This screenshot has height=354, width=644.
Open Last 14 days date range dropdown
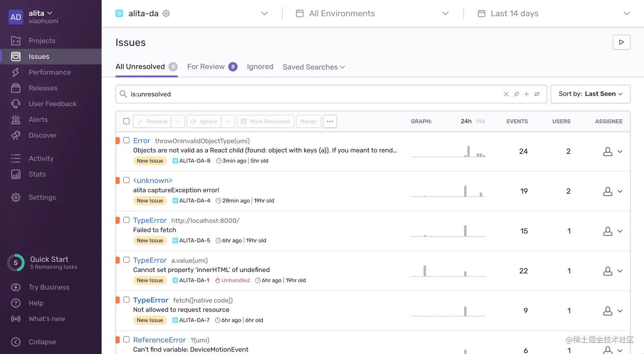tap(553, 14)
